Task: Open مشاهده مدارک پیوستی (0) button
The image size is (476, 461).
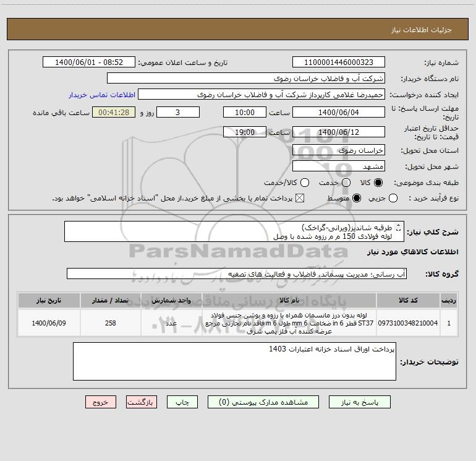Action: click(x=263, y=402)
